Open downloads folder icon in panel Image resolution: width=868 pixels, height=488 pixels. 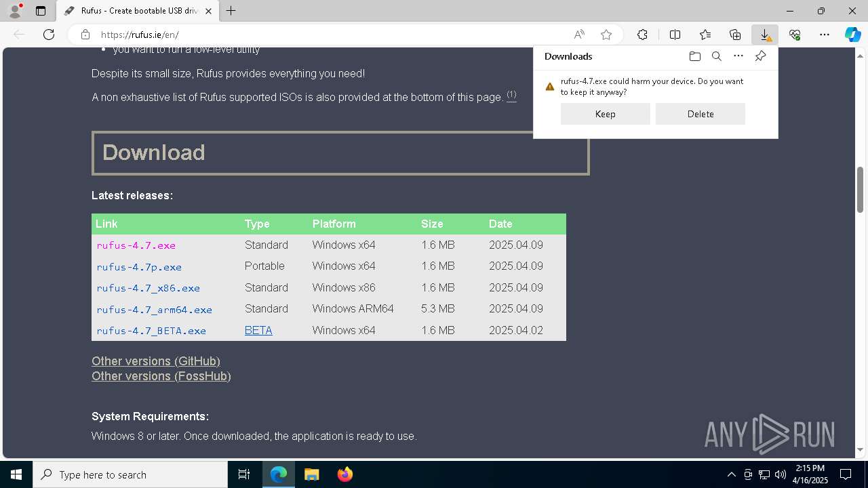tap(694, 56)
